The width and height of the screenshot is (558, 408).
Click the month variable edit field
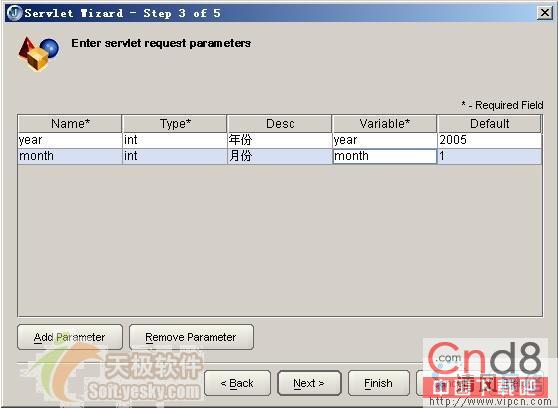coord(384,156)
